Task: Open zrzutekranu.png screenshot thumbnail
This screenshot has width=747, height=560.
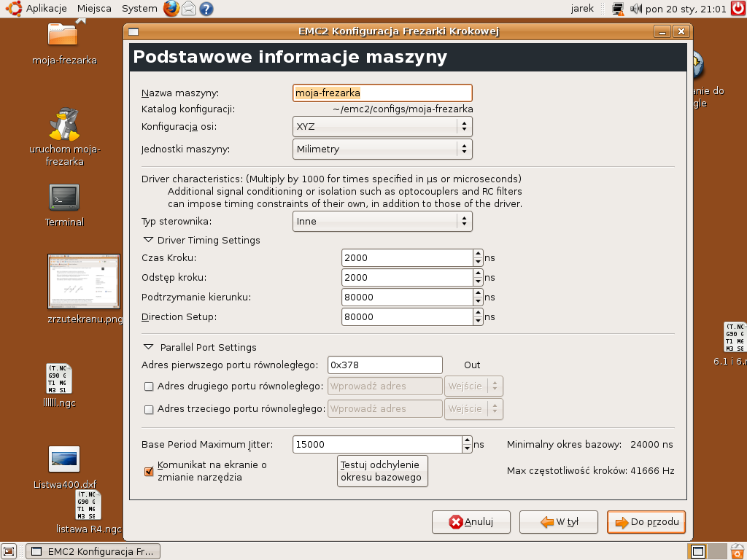Action: tap(84, 281)
